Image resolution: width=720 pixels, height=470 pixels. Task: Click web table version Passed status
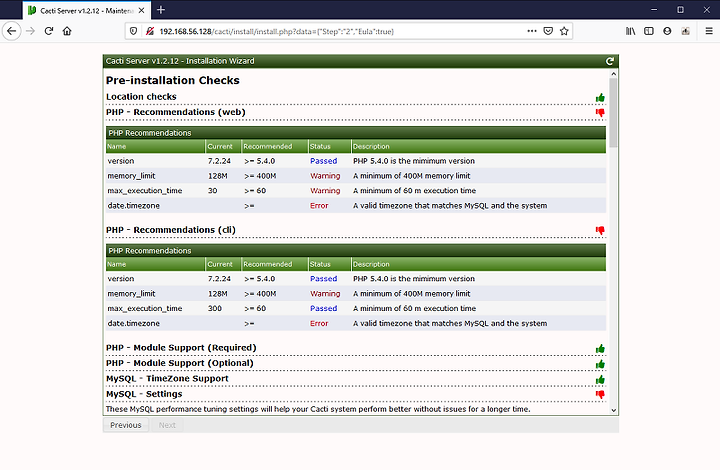click(323, 161)
